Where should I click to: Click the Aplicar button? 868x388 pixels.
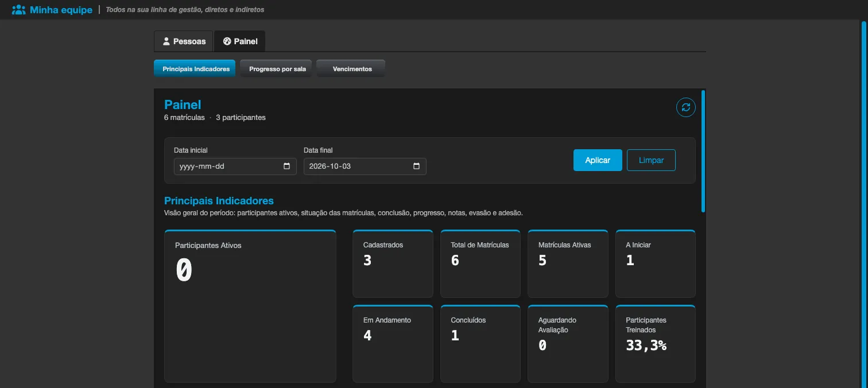pos(598,160)
